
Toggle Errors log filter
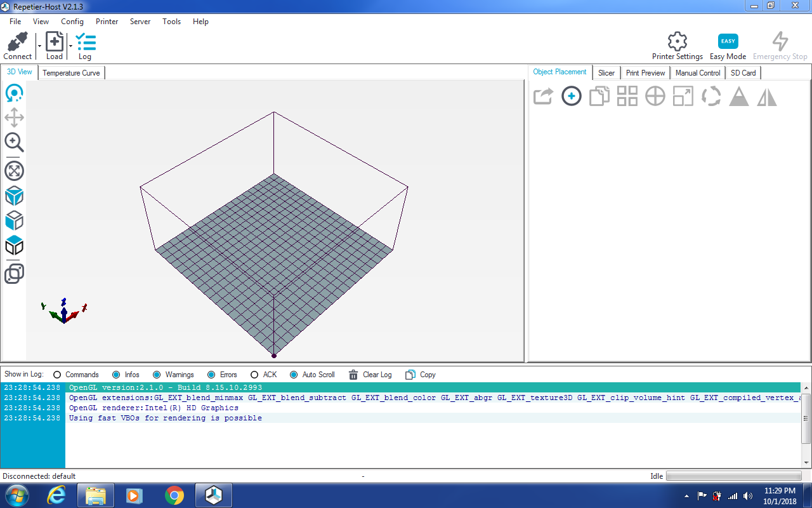point(222,375)
